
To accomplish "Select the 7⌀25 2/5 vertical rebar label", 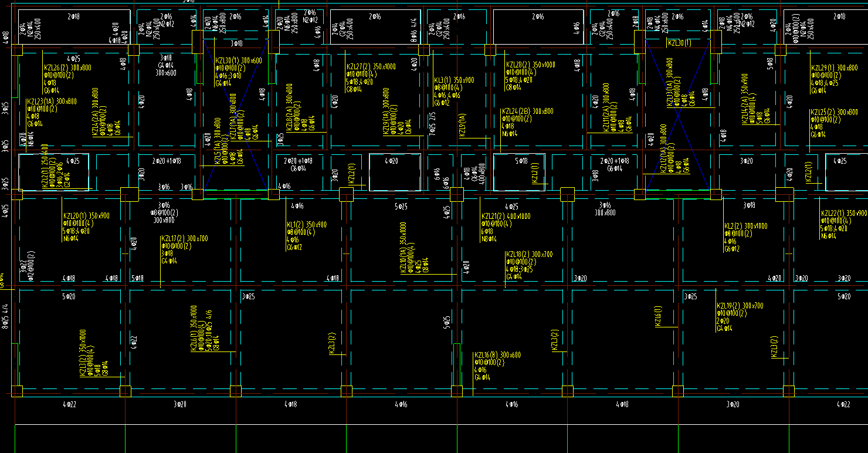I will [x=433, y=123].
